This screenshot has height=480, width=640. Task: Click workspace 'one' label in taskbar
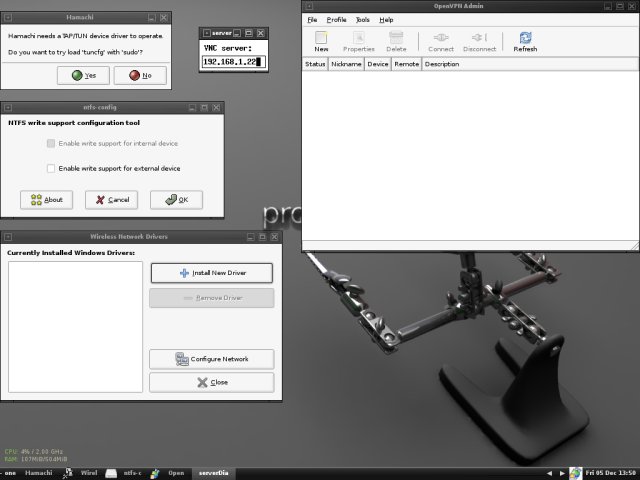click(x=10, y=473)
